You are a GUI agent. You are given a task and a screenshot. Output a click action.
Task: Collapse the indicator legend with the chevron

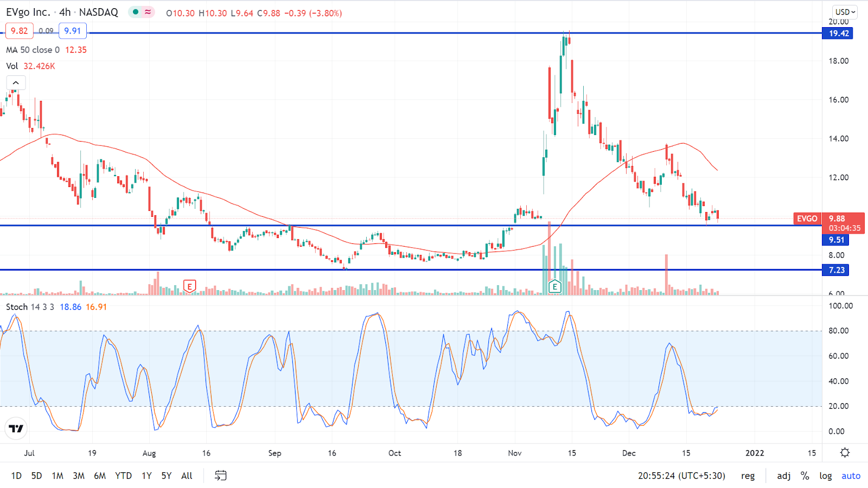coord(16,83)
